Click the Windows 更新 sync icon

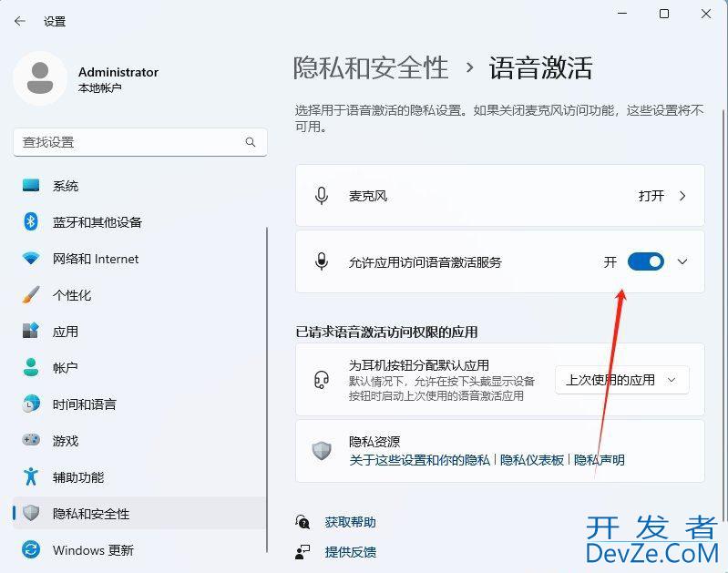pyautogui.click(x=31, y=549)
